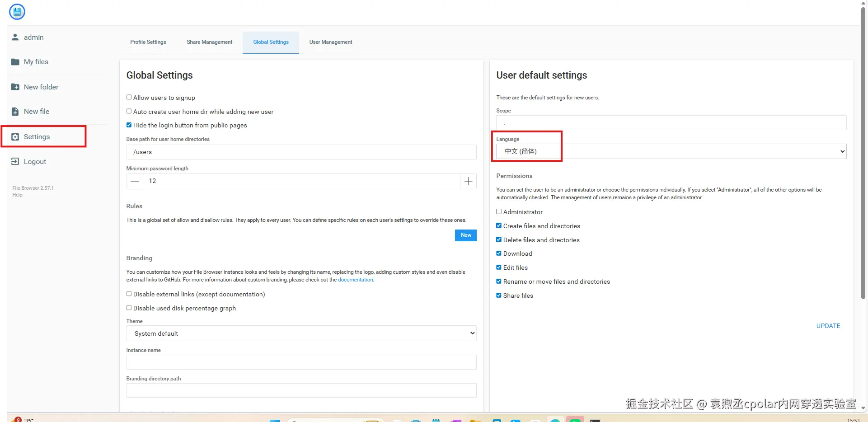Image resolution: width=868 pixels, height=422 pixels.
Task: Focus the Scope input field
Action: coord(671,123)
